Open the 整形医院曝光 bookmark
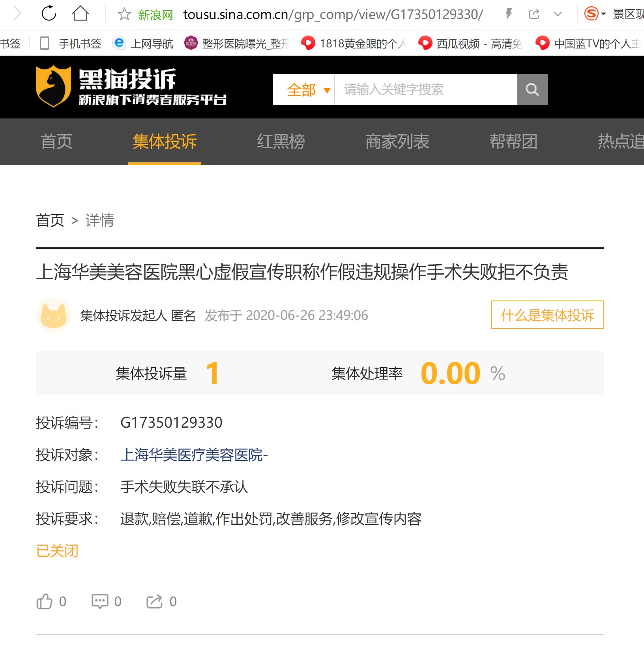The image size is (644, 648). coord(237,43)
